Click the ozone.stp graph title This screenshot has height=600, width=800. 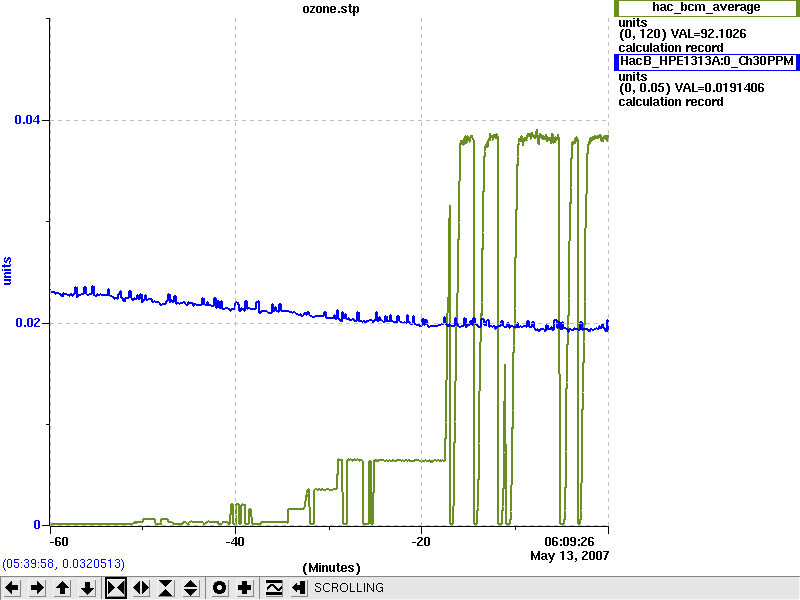pyautogui.click(x=331, y=9)
